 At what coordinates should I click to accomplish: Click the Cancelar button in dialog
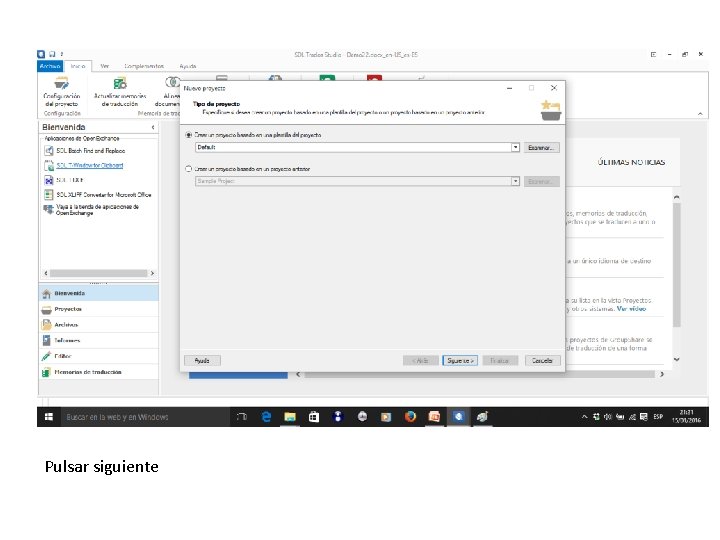(542, 360)
